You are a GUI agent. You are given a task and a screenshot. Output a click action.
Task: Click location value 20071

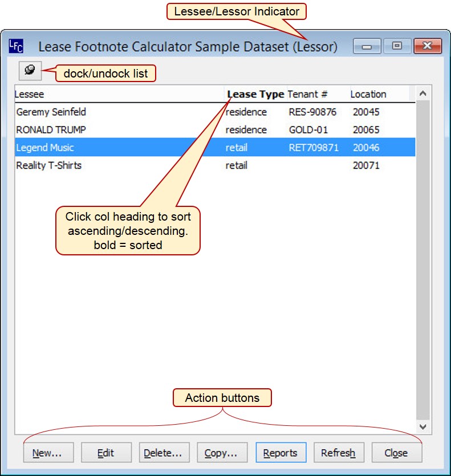(x=366, y=165)
